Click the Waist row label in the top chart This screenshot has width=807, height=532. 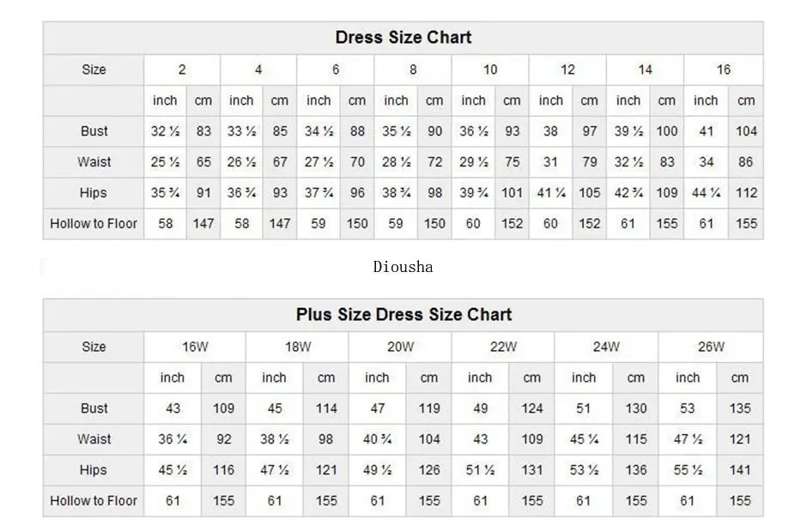click(94, 162)
